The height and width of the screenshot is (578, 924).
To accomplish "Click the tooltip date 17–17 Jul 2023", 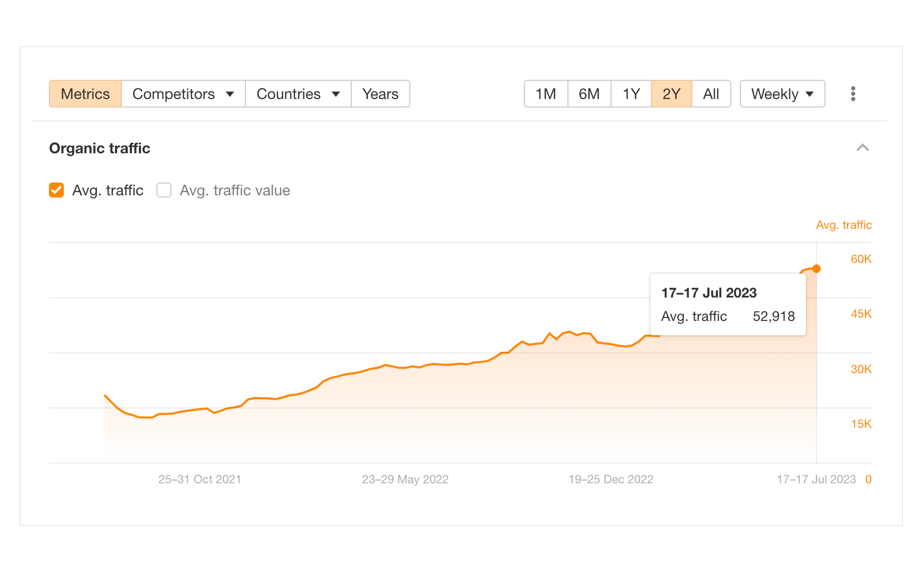I will (x=708, y=293).
